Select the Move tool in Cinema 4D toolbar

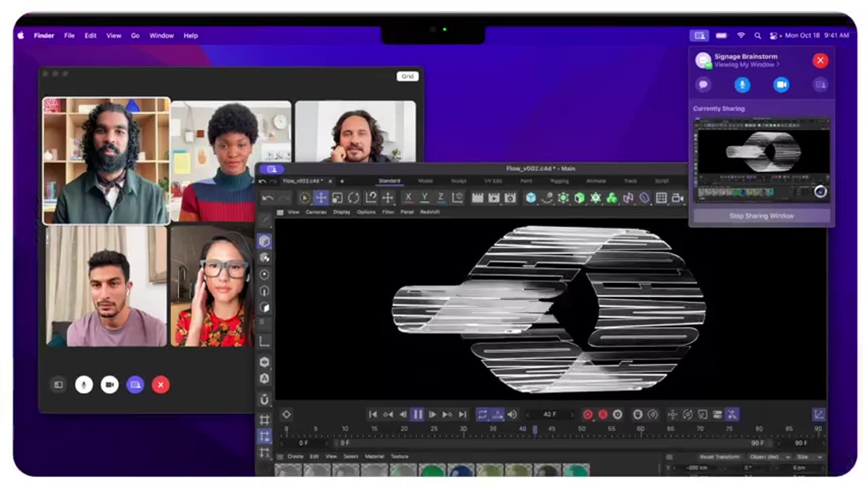tap(321, 198)
